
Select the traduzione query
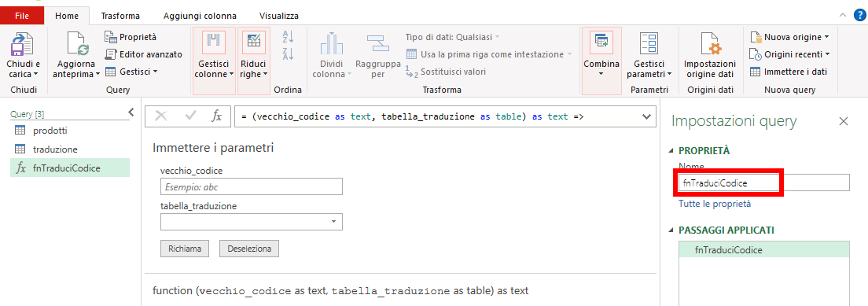click(x=70, y=149)
